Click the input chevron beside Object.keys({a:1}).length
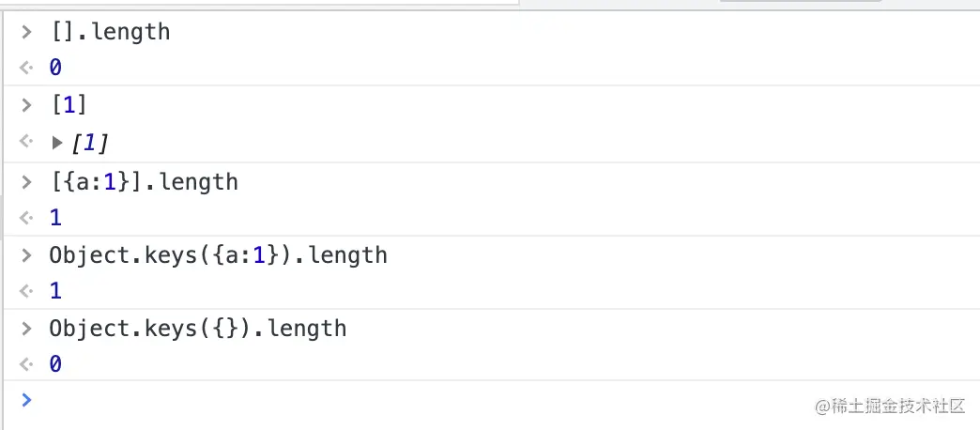The width and height of the screenshot is (980, 430). coord(26,254)
